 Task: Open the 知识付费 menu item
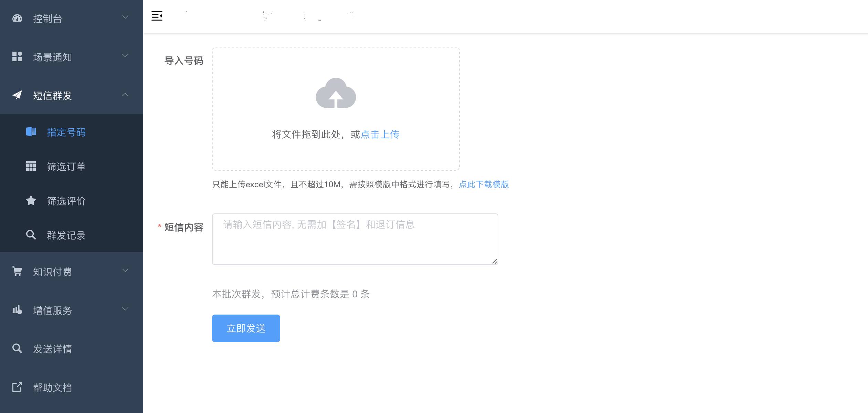click(x=72, y=271)
